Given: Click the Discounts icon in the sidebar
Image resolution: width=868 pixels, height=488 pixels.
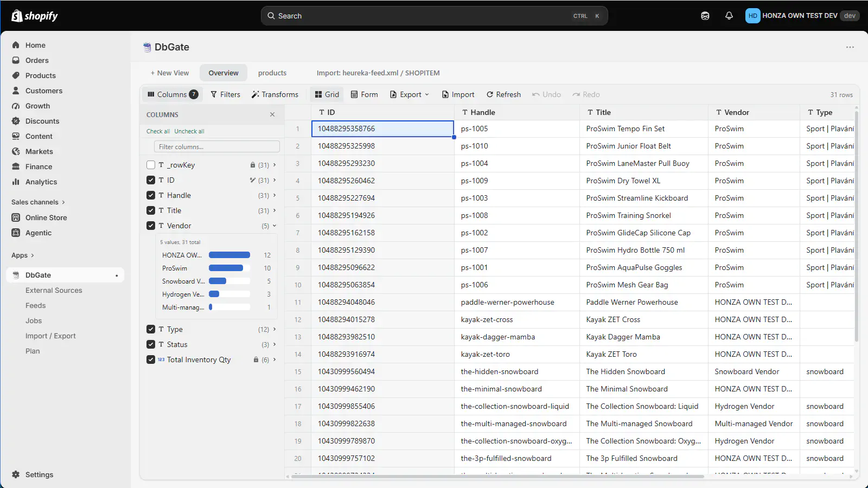Looking at the screenshot, I should click(x=16, y=121).
